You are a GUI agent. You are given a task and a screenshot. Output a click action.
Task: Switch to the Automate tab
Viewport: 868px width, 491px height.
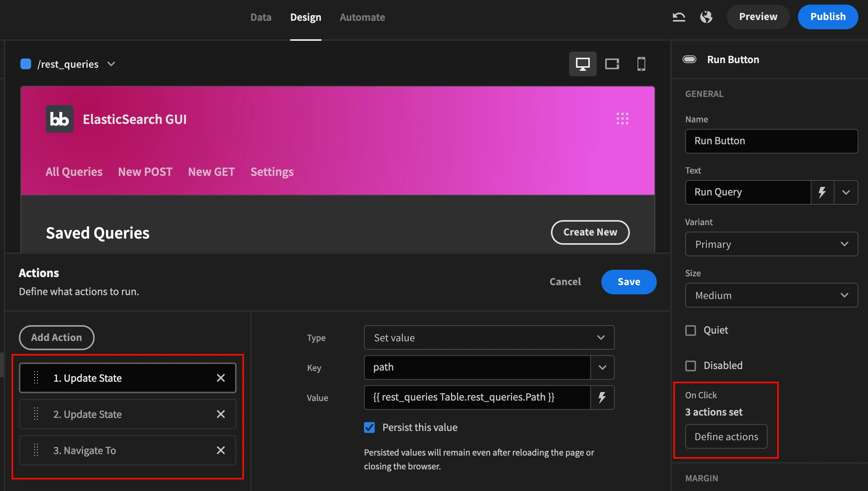click(x=362, y=17)
